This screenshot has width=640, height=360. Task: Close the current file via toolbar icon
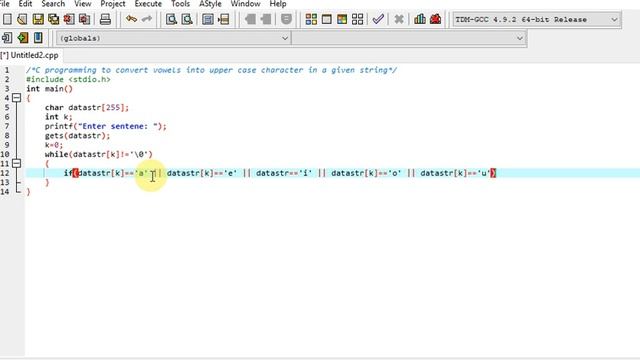pos(69,19)
